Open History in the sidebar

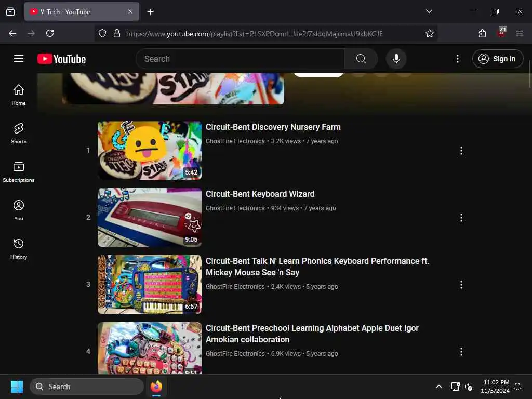tap(19, 249)
